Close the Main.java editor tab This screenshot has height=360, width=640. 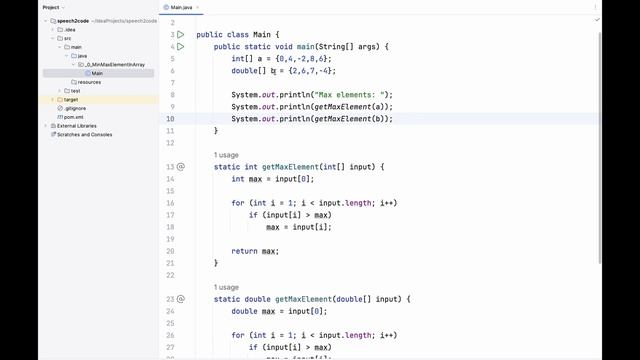click(x=198, y=7)
